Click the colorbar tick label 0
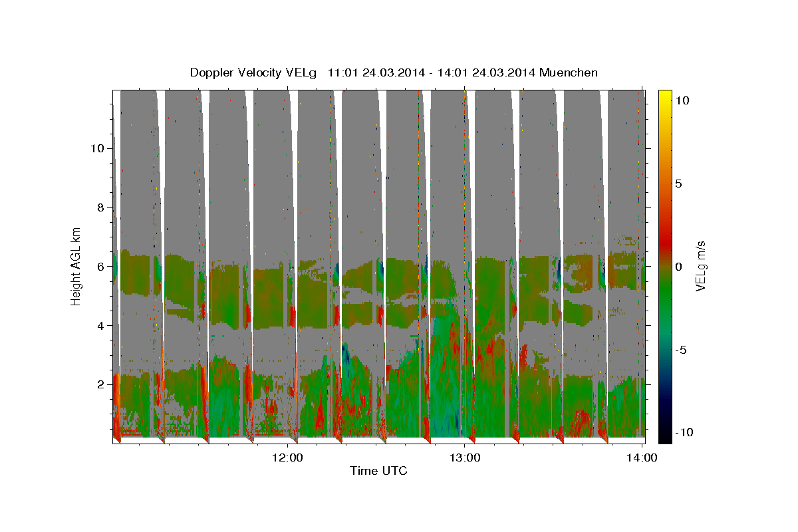Viewport: 798px width, 532px height. pos(678,267)
